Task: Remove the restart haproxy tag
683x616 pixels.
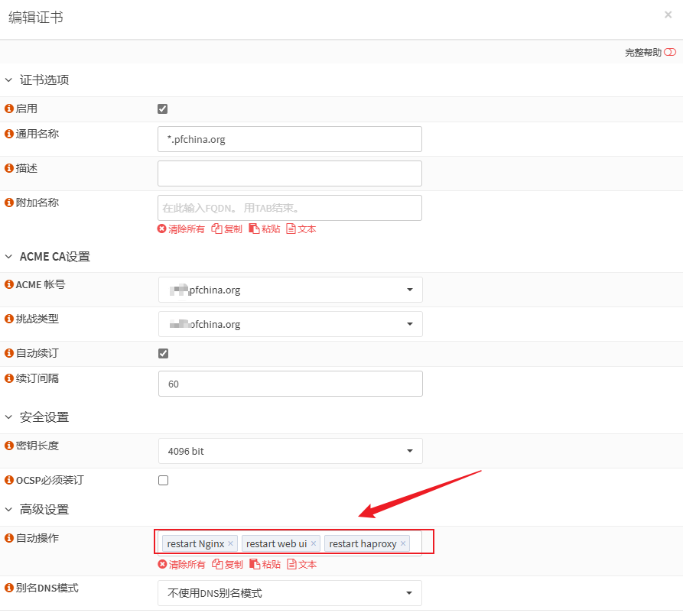Action: tap(403, 544)
